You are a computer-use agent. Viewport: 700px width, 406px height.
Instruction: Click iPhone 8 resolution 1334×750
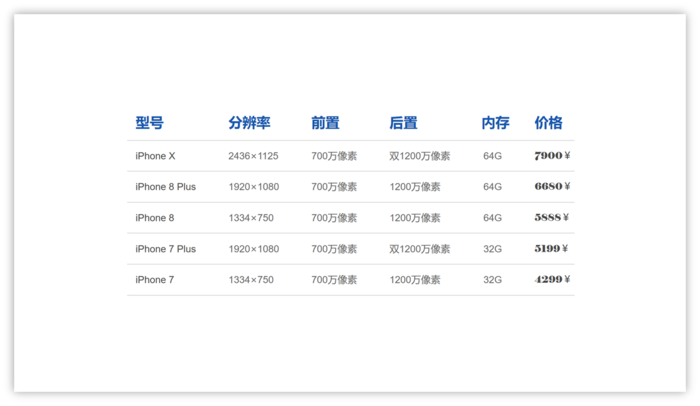(x=251, y=218)
